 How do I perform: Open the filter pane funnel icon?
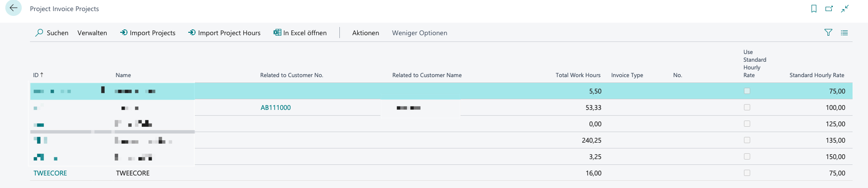click(x=828, y=33)
